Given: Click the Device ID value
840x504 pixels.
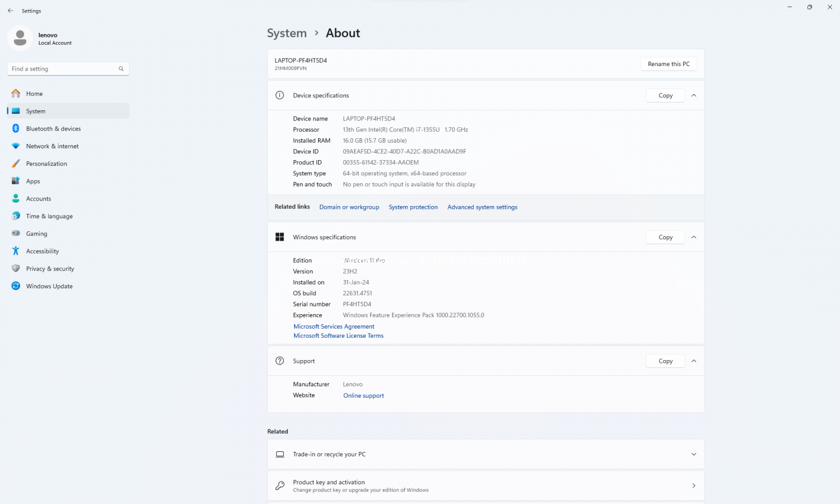Looking at the screenshot, I should (x=404, y=151).
